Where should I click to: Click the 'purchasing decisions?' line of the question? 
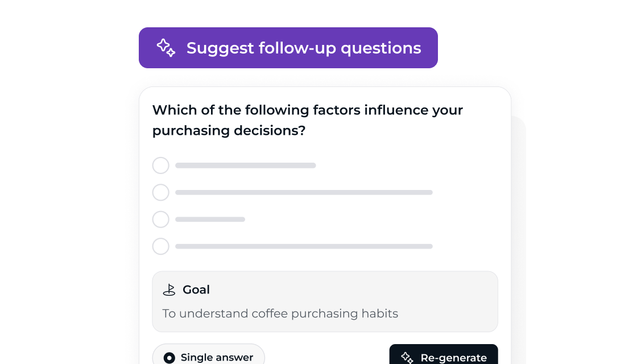click(229, 131)
